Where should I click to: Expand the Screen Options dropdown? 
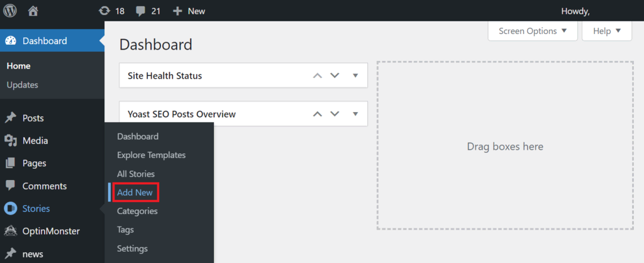pyautogui.click(x=532, y=31)
